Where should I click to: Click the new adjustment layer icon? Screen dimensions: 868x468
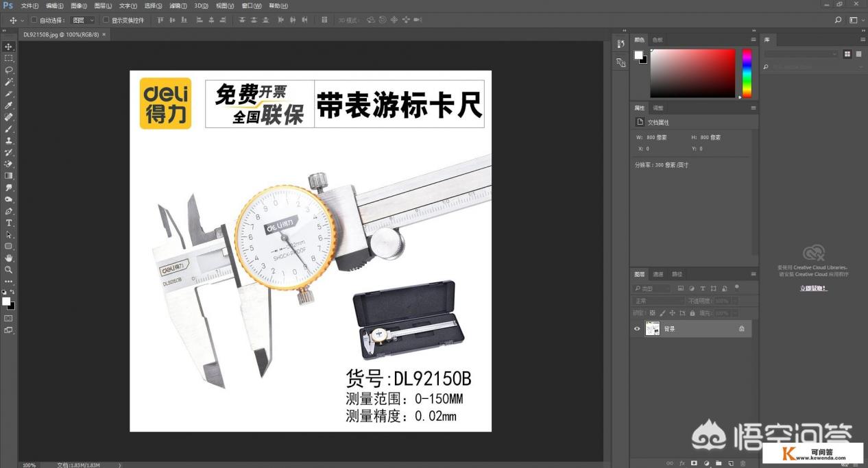pyautogui.click(x=707, y=464)
